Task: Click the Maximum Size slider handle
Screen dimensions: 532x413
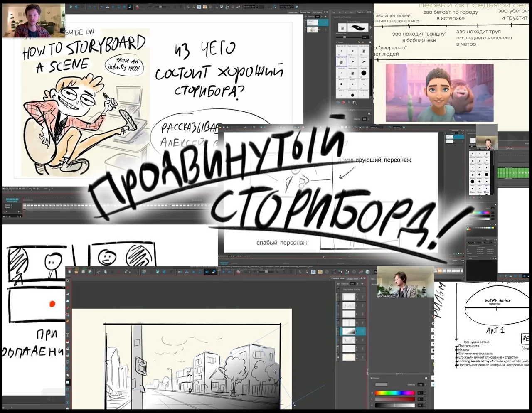Action: [x=345, y=37]
